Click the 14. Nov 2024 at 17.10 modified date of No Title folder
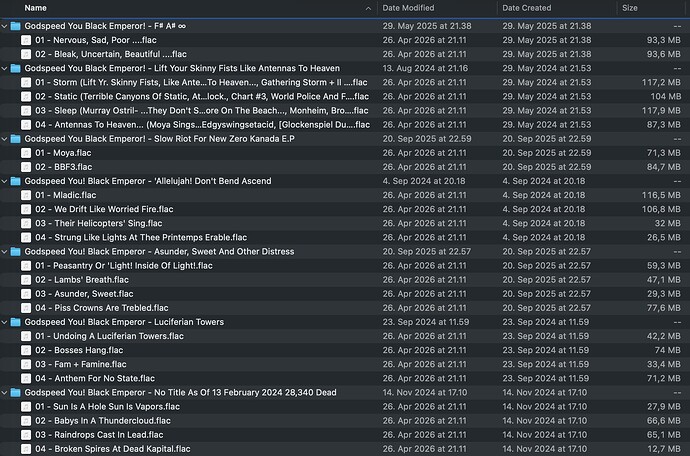 point(425,393)
